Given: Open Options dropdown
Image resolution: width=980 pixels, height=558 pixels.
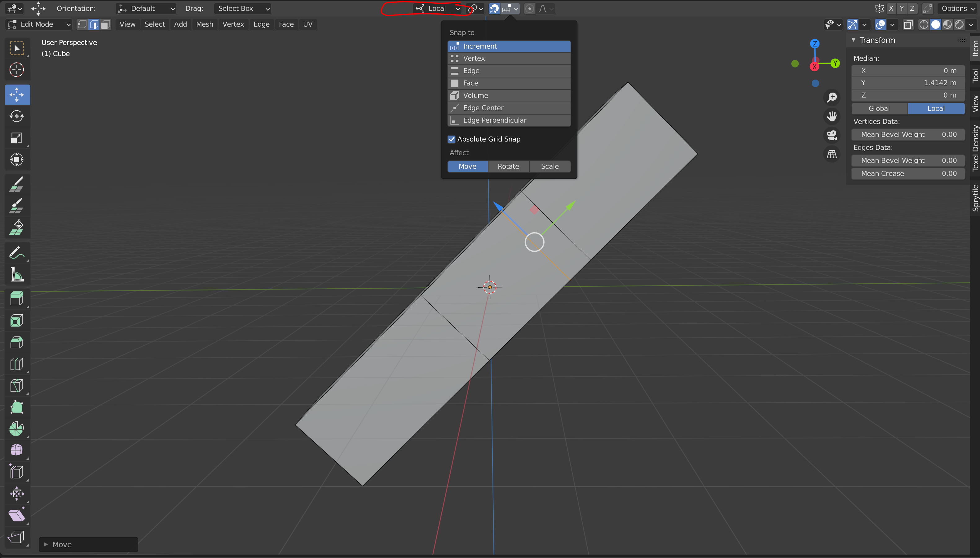Looking at the screenshot, I should click(958, 8).
